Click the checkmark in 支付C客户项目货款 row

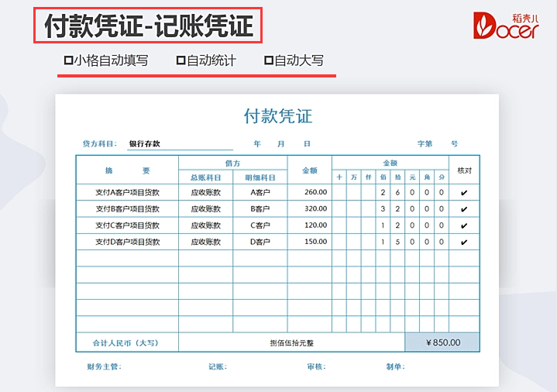click(x=464, y=225)
